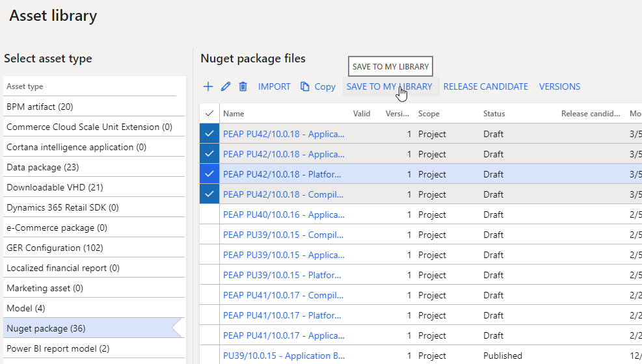642x364 pixels.
Task: Select Marketing asset (0) type
Action: (x=94, y=289)
